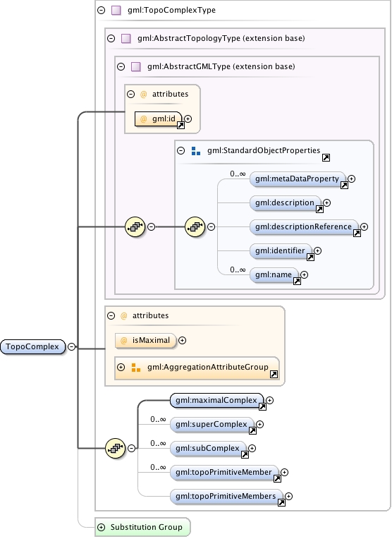Expand the Substitution Group box

click(101, 527)
